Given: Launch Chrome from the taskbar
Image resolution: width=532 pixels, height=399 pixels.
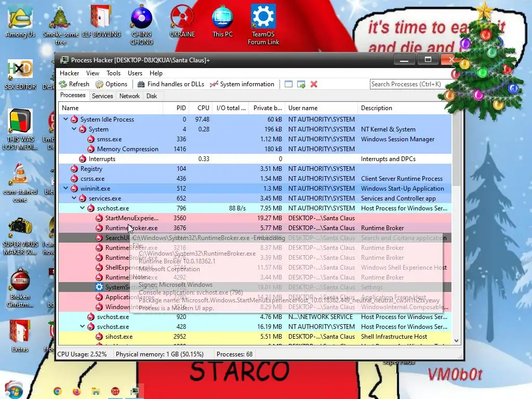Looking at the screenshot, I should coord(58,391).
